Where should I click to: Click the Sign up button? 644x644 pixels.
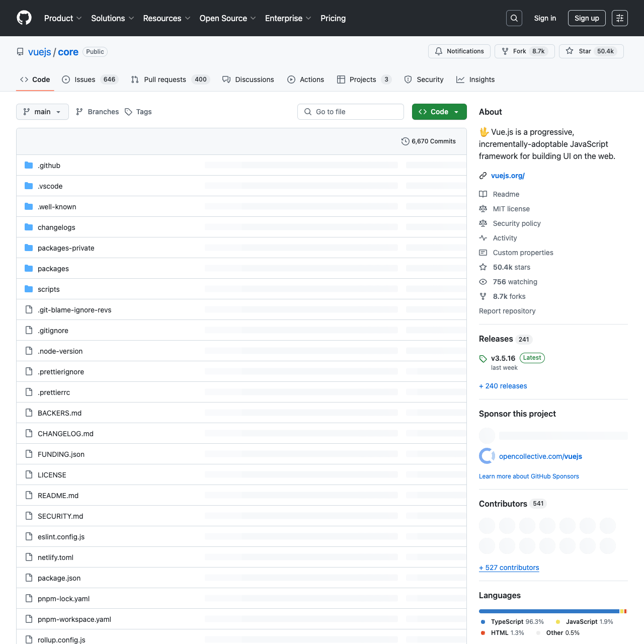[587, 18]
